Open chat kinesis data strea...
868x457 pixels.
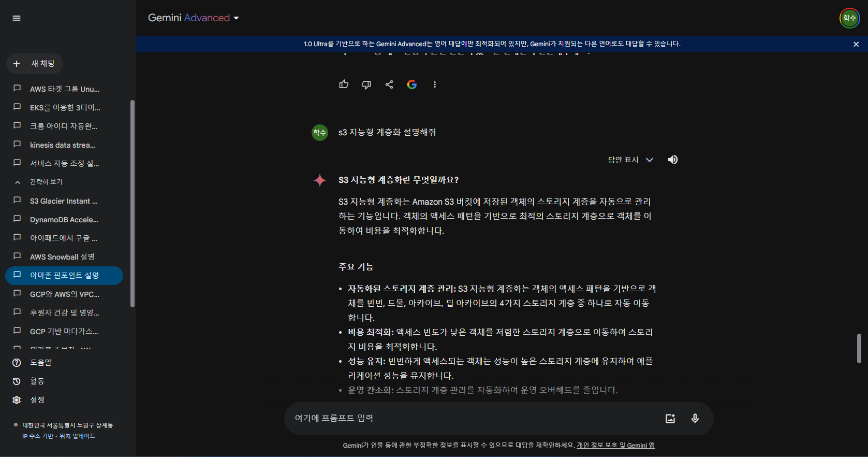[x=64, y=145]
